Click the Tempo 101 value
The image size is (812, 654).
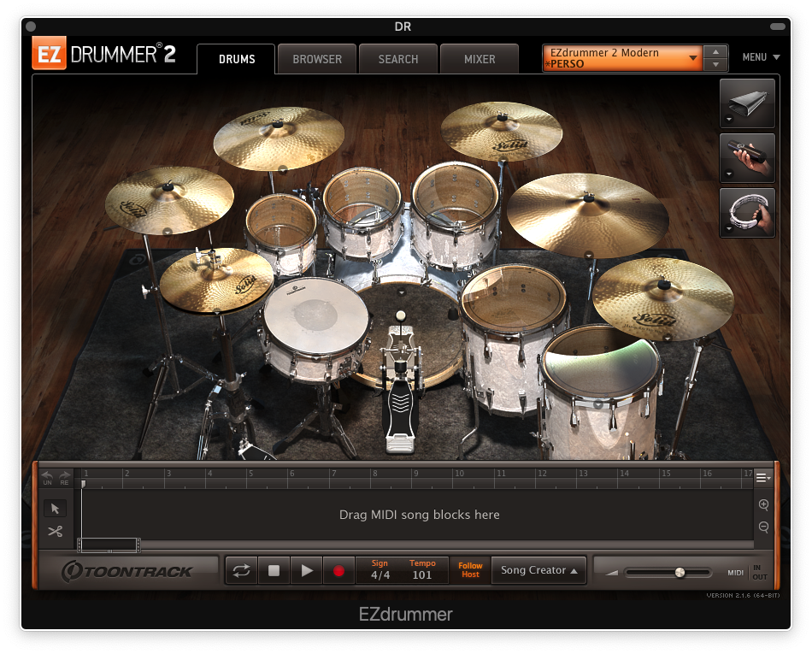422,574
